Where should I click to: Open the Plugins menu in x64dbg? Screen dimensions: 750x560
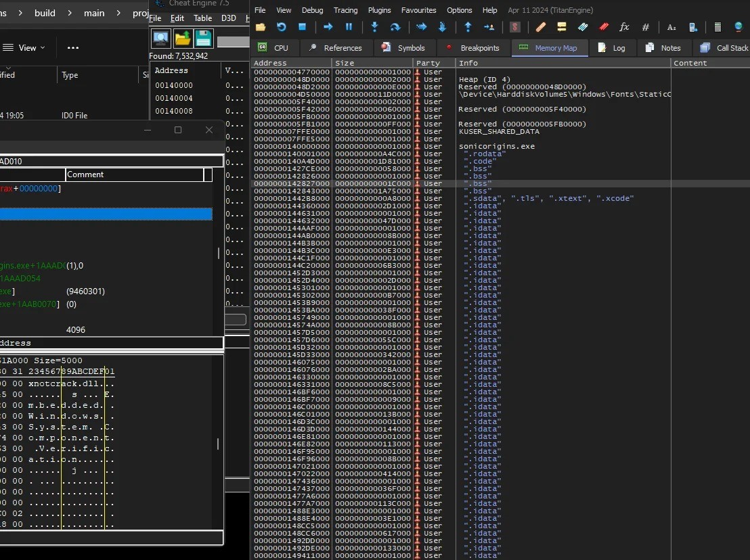click(x=379, y=10)
